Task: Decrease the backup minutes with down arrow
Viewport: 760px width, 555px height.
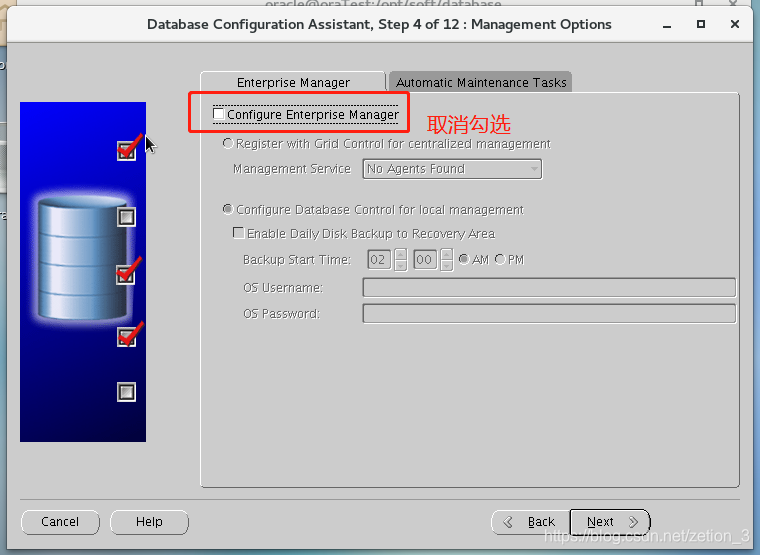Action: click(x=446, y=266)
